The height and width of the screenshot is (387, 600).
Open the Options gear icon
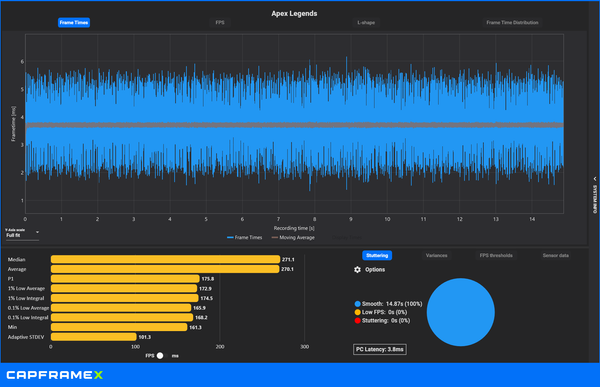[x=357, y=269]
